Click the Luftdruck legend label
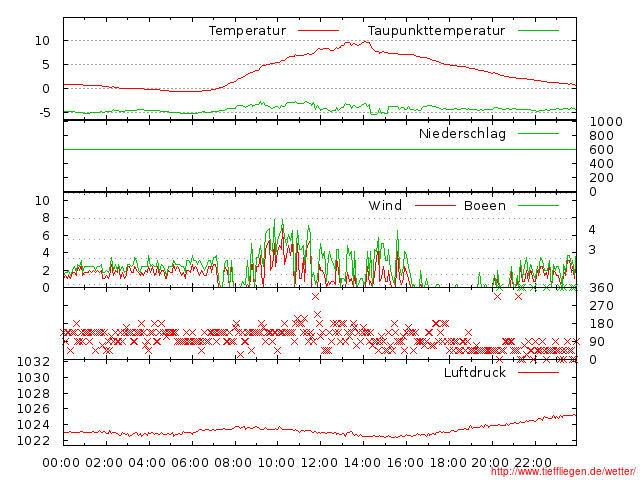 [475, 372]
